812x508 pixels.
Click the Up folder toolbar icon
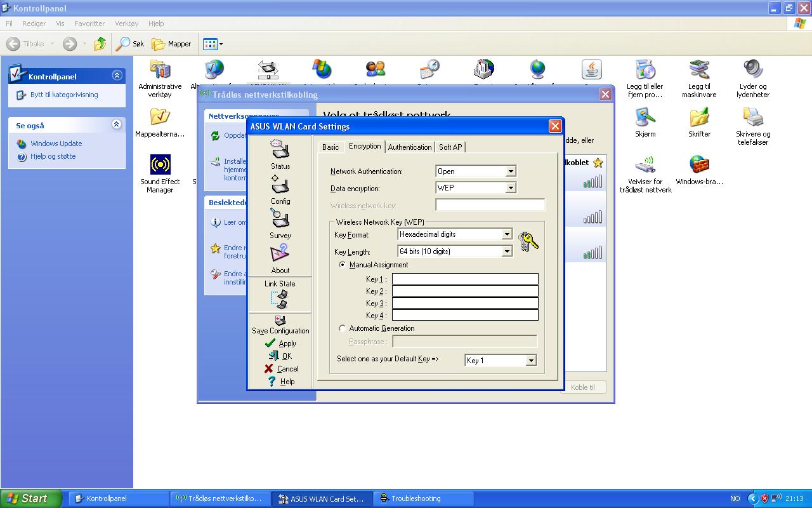(100, 44)
